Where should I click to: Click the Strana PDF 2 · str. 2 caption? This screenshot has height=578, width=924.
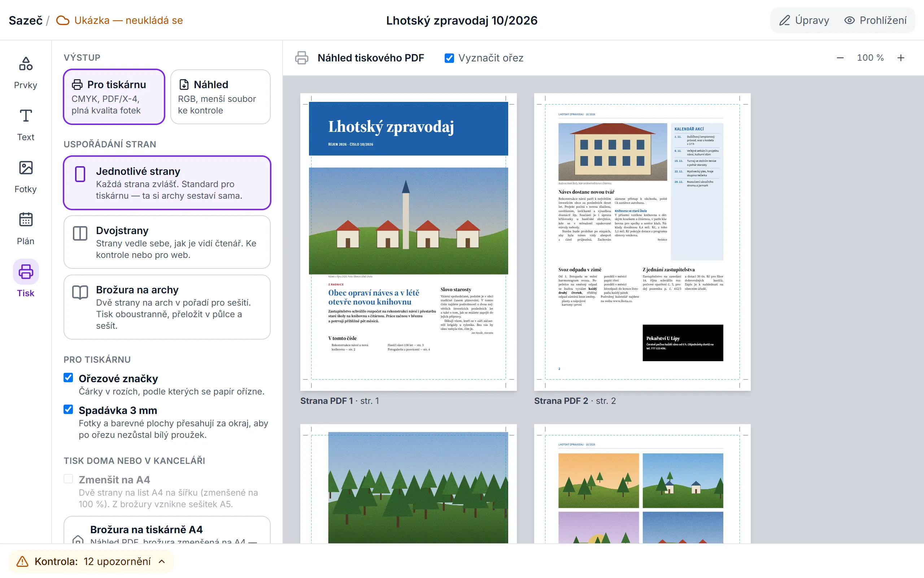pos(575,401)
